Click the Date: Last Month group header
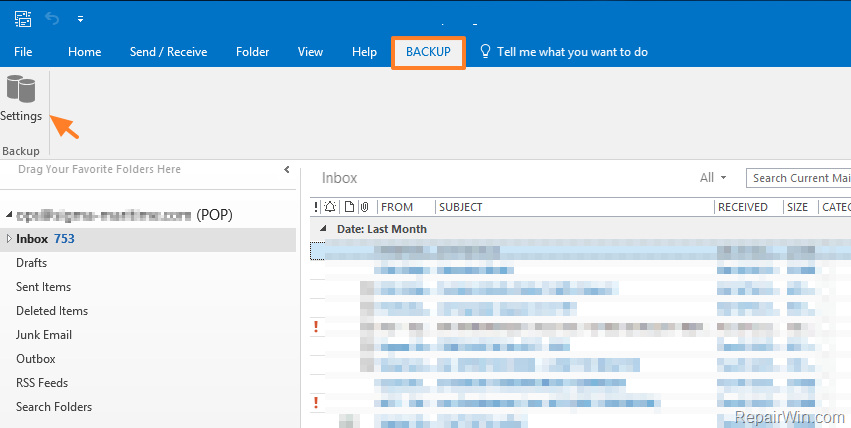Viewport: 851px width, 428px height. click(x=382, y=229)
